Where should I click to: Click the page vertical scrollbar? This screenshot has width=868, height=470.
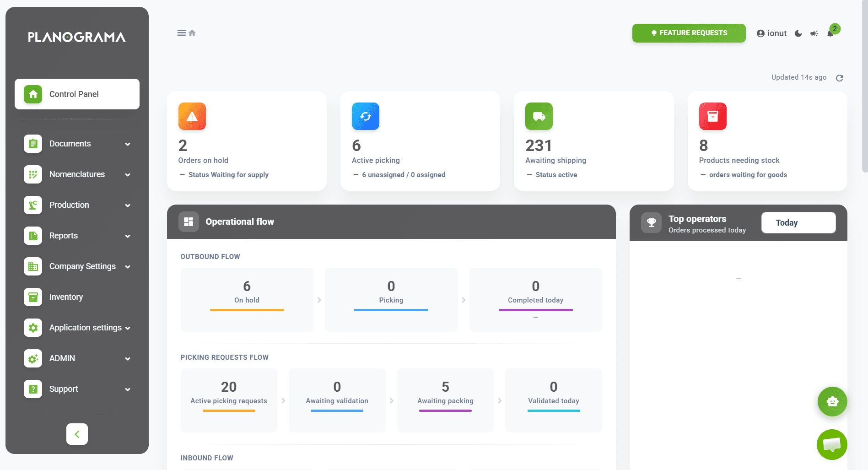click(x=864, y=86)
